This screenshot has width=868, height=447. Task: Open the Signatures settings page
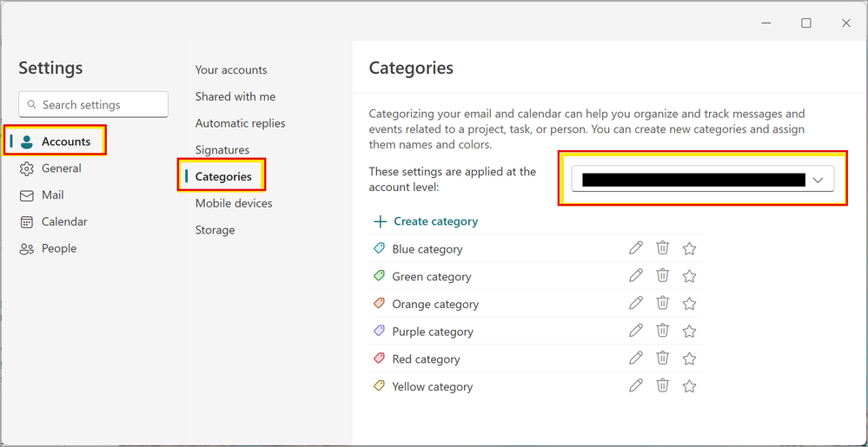222,150
